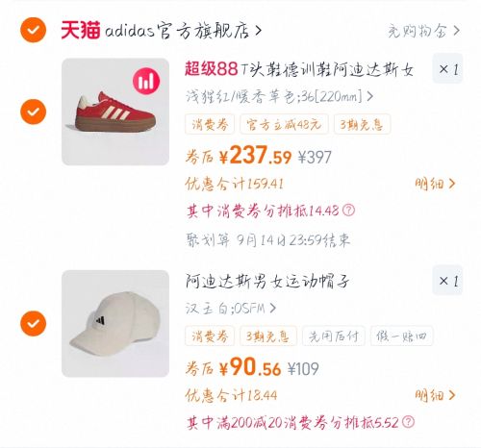Open the 阿迪达斯男女运动帽子 product title

tap(267, 282)
